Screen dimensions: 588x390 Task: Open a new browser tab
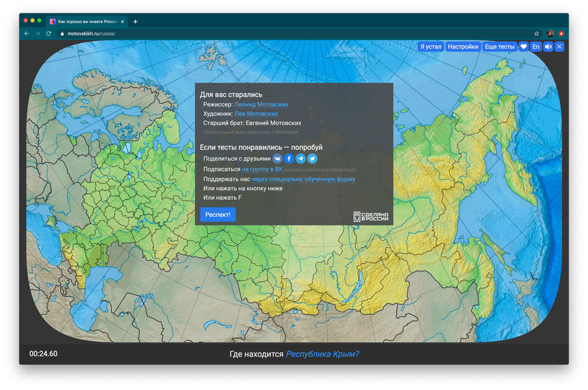click(135, 21)
